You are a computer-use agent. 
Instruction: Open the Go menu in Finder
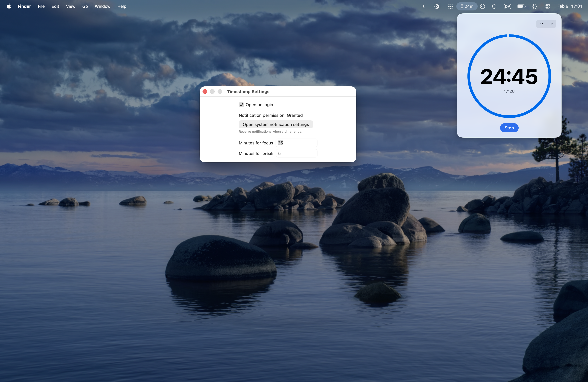click(x=85, y=6)
